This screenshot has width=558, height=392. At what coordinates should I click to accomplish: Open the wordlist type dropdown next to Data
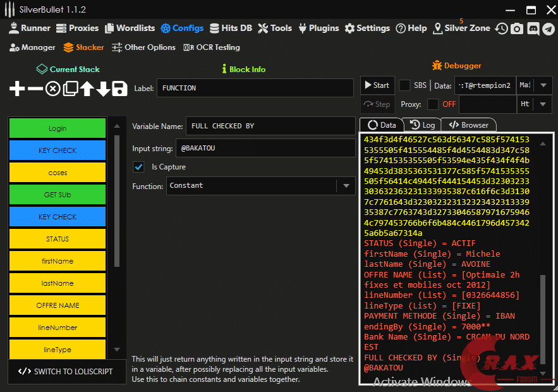pyautogui.click(x=543, y=85)
